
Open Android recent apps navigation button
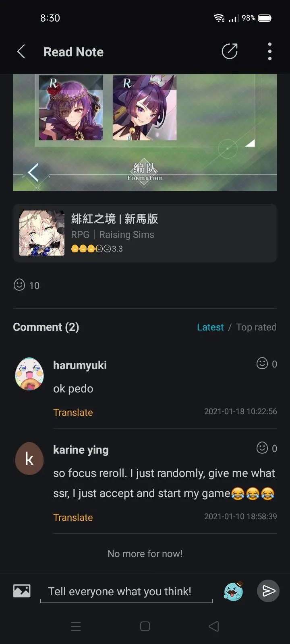[x=76, y=626]
